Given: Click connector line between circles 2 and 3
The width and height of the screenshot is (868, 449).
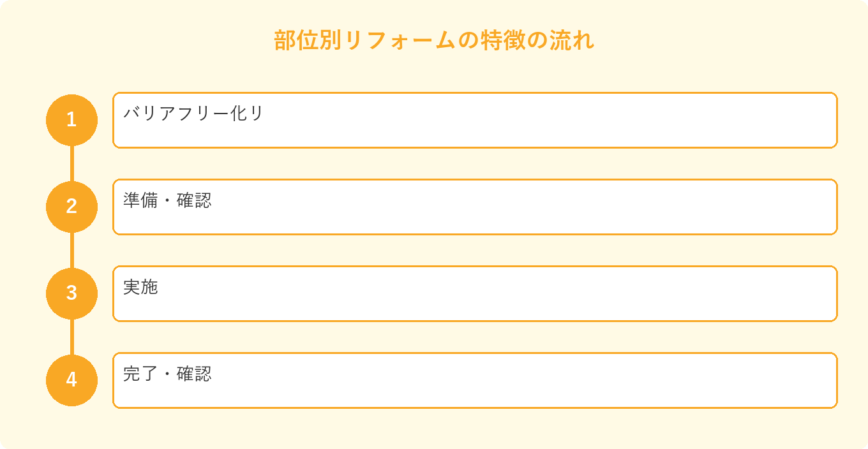Looking at the screenshot, I should pyautogui.click(x=71, y=250).
